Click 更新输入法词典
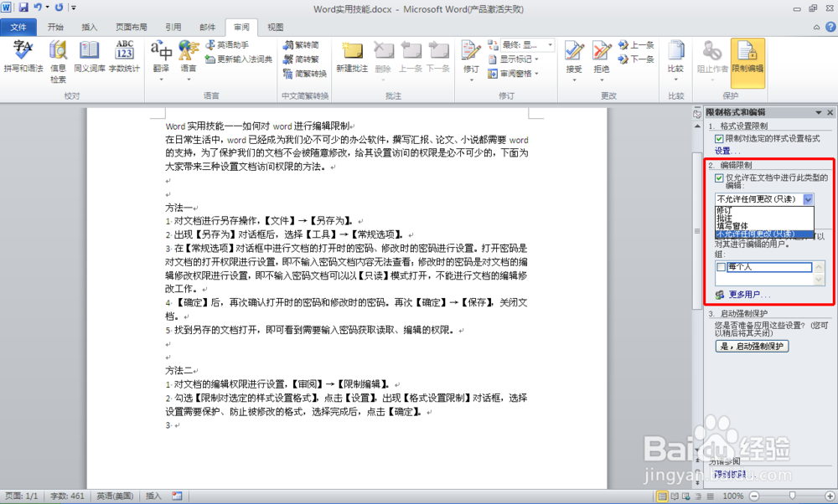The width and height of the screenshot is (838, 504). click(239, 59)
